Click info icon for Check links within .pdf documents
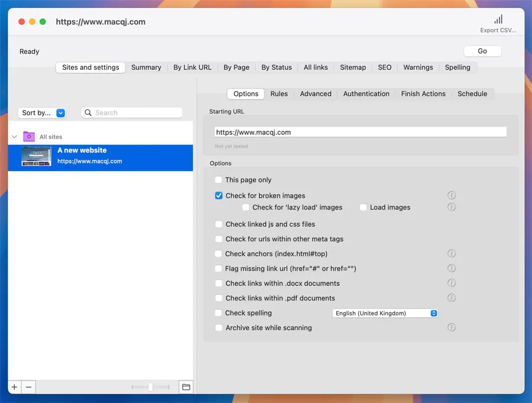This screenshot has height=403, width=532. point(452,298)
